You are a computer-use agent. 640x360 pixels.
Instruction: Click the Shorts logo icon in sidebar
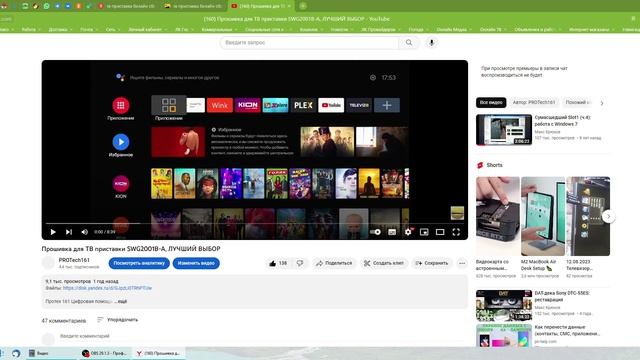480,165
